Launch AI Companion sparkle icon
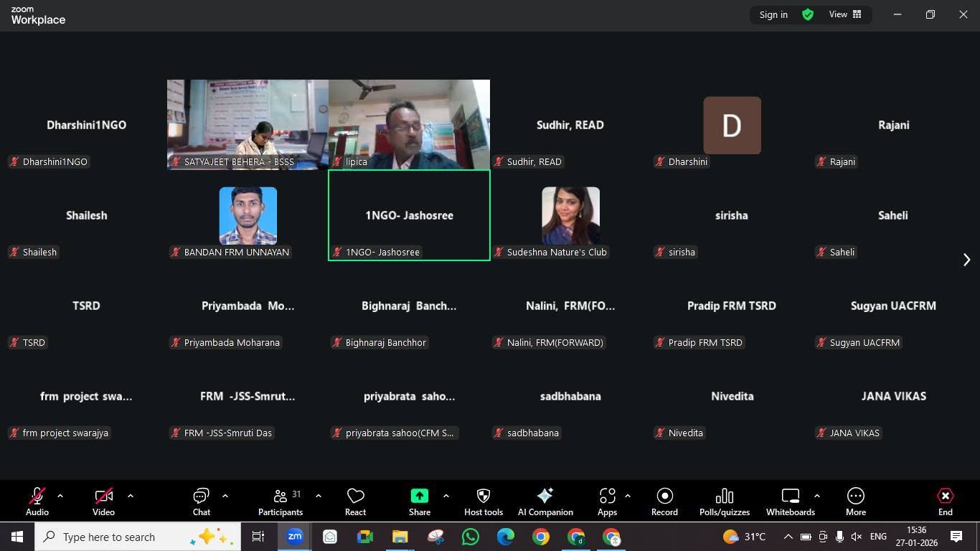The image size is (980, 551). pos(545,496)
